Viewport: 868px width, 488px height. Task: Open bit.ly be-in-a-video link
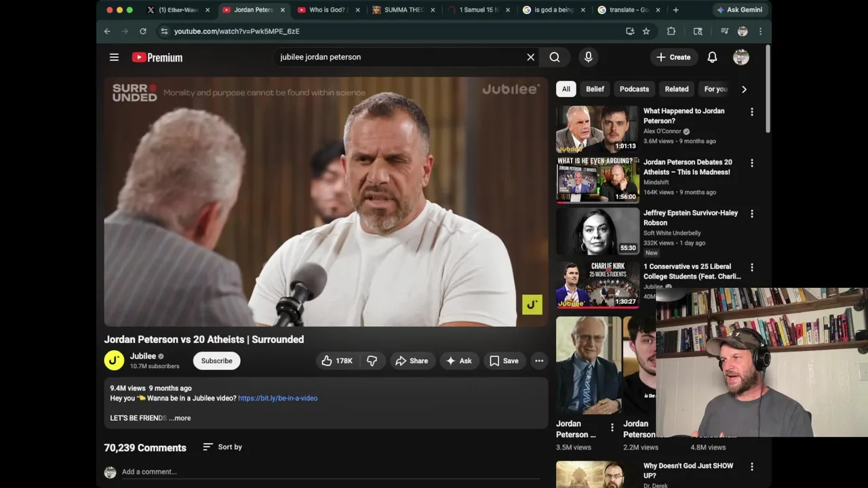(278, 399)
